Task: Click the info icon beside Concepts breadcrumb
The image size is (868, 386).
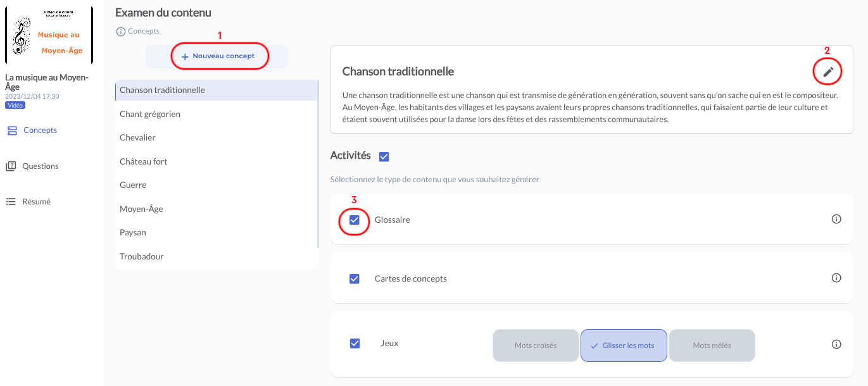Action: click(121, 31)
